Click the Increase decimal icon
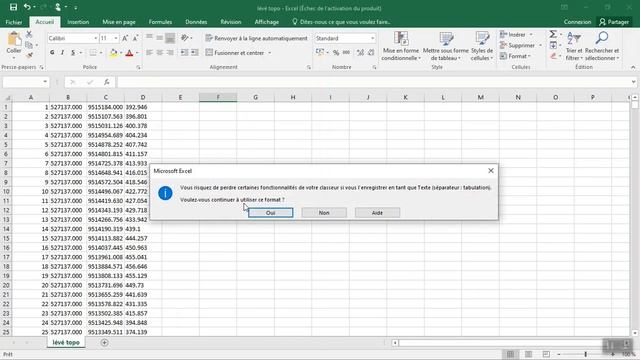Viewport: 640px width, 360px height. coord(360,53)
